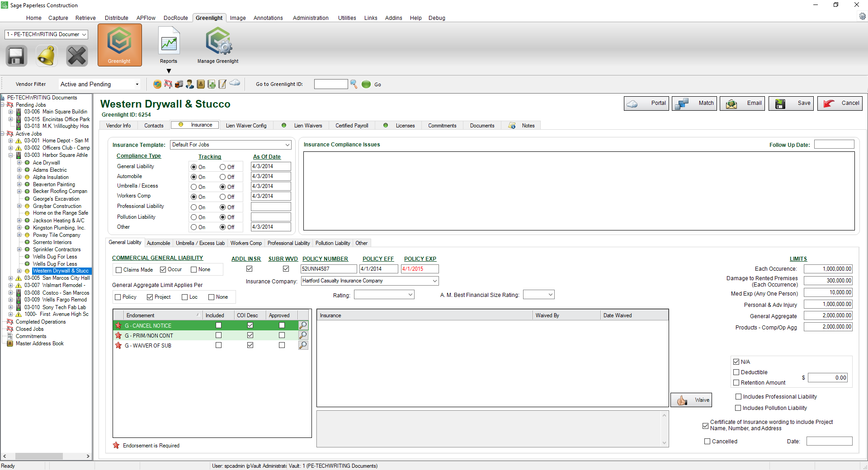Set Umbrella / Excess tracking to On

pyautogui.click(x=194, y=187)
